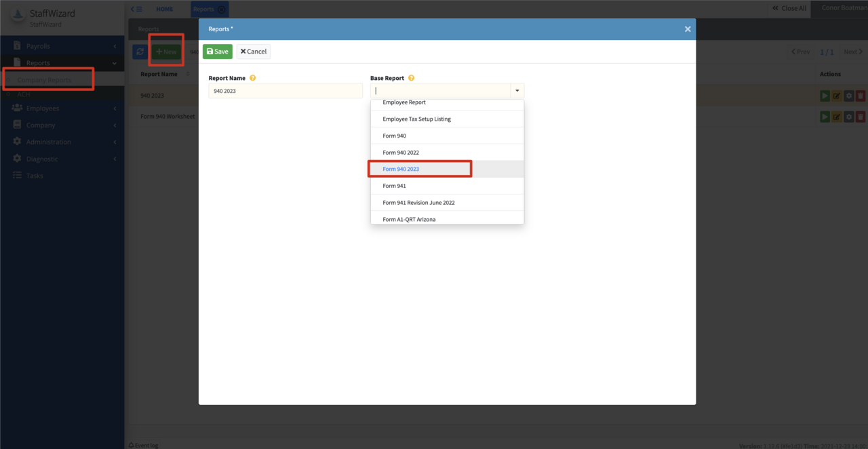The image size is (868, 449).
Task: Click edit icon for Form 940 Worksheet row
Action: click(837, 117)
